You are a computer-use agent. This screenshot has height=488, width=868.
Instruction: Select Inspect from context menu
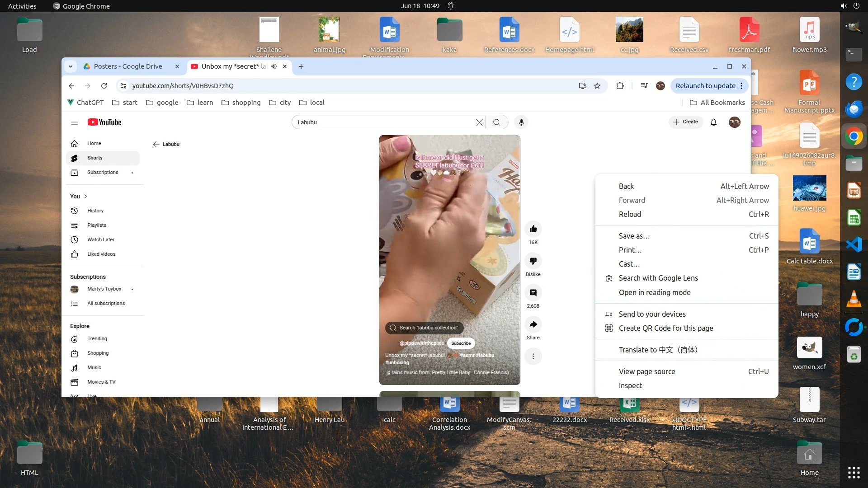[x=630, y=385]
